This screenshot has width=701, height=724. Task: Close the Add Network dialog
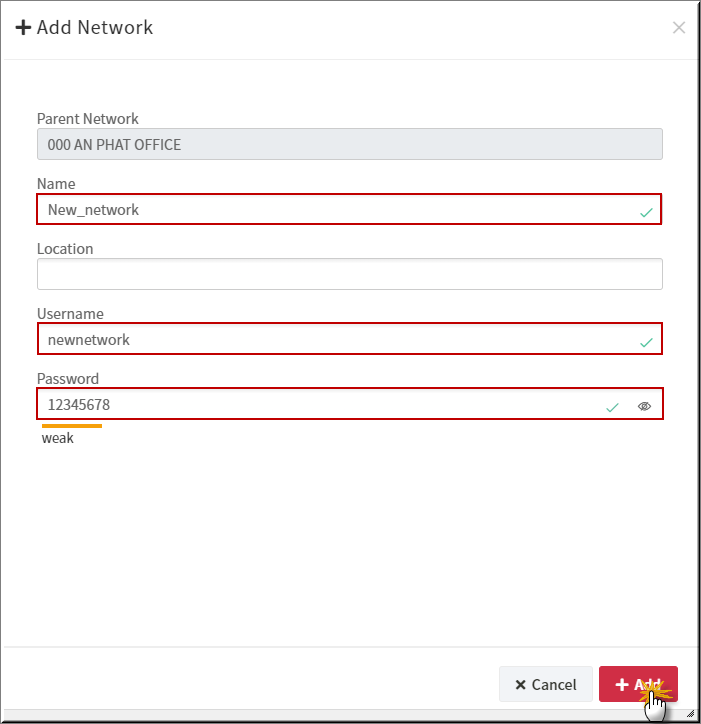click(x=678, y=28)
